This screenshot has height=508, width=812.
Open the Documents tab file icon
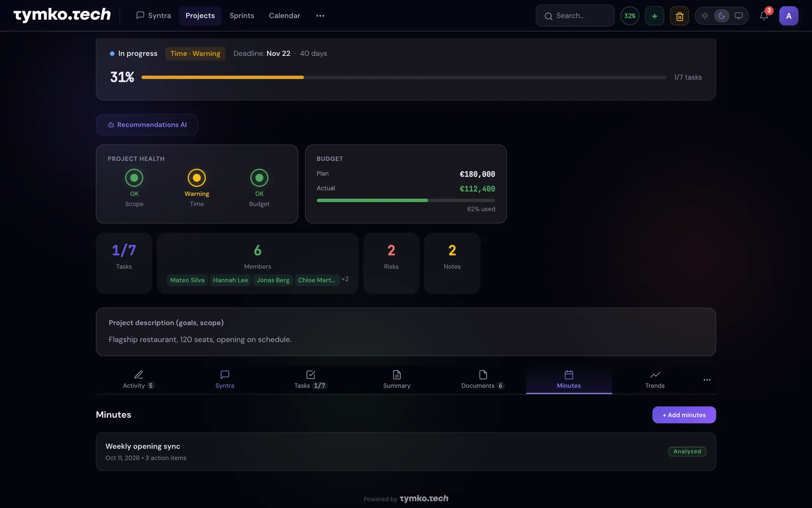pos(483,375)
